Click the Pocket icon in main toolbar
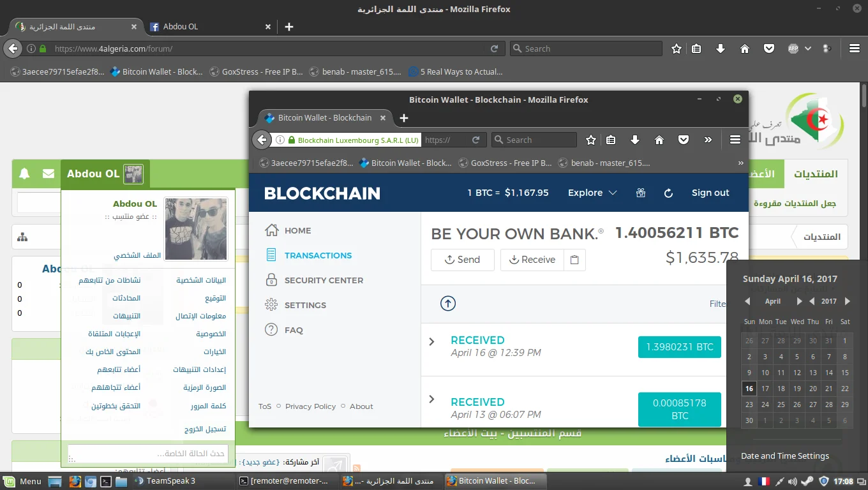The height and width of the screenshot is (490, 868). [x=769, y=48]
